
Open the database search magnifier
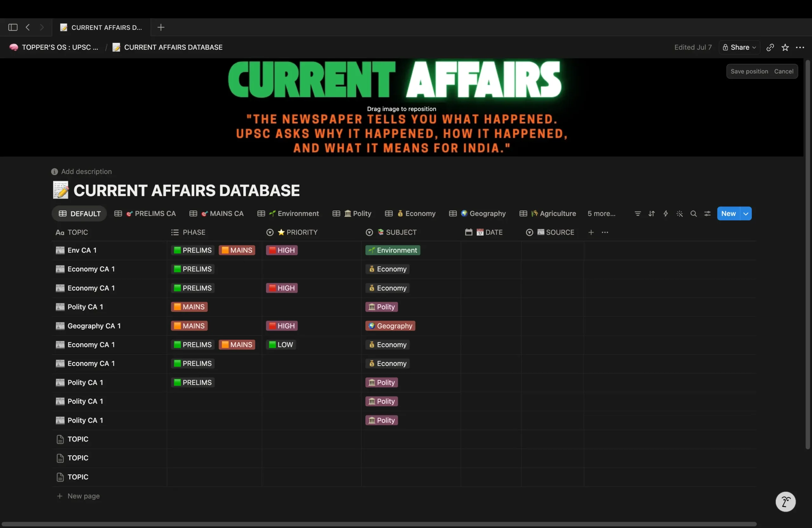694,213
